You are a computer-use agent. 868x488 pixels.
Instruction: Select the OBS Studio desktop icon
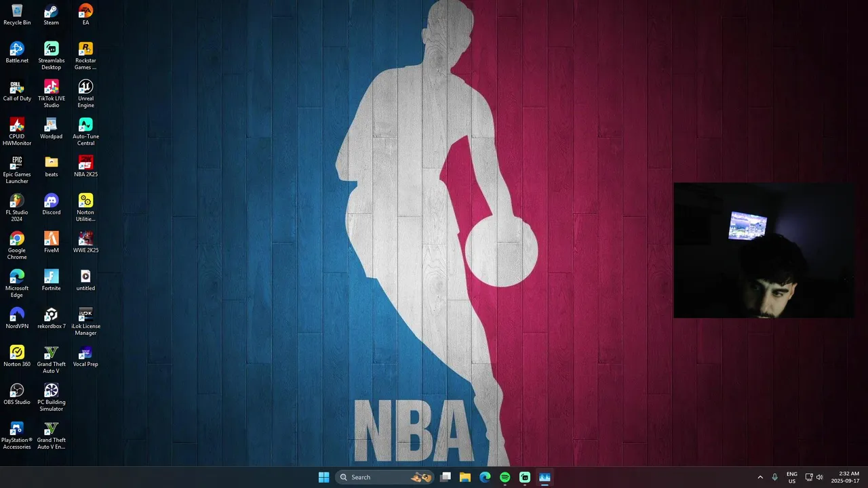(17, 394)
